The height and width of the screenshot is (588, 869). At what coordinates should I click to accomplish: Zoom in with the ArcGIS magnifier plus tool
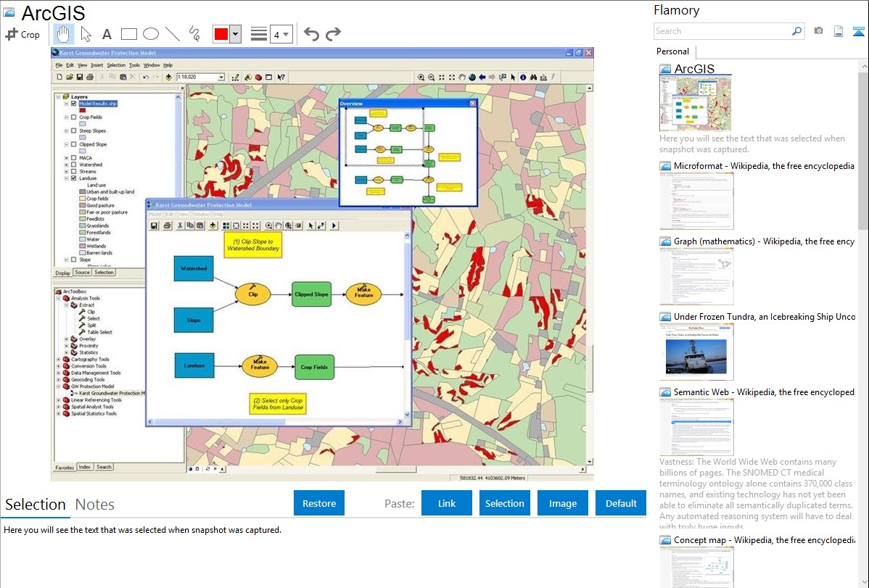click(421, 78)
